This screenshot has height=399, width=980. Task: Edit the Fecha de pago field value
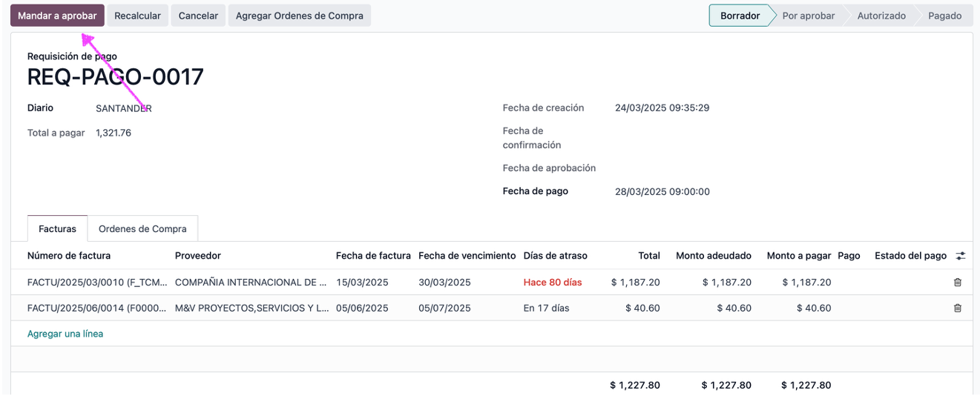tap(662, 192)
